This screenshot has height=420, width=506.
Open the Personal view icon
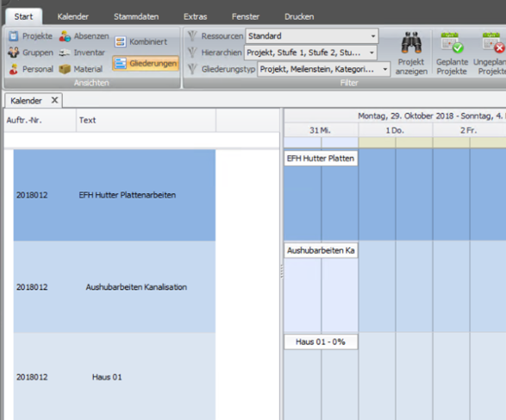tap(13, 69)
